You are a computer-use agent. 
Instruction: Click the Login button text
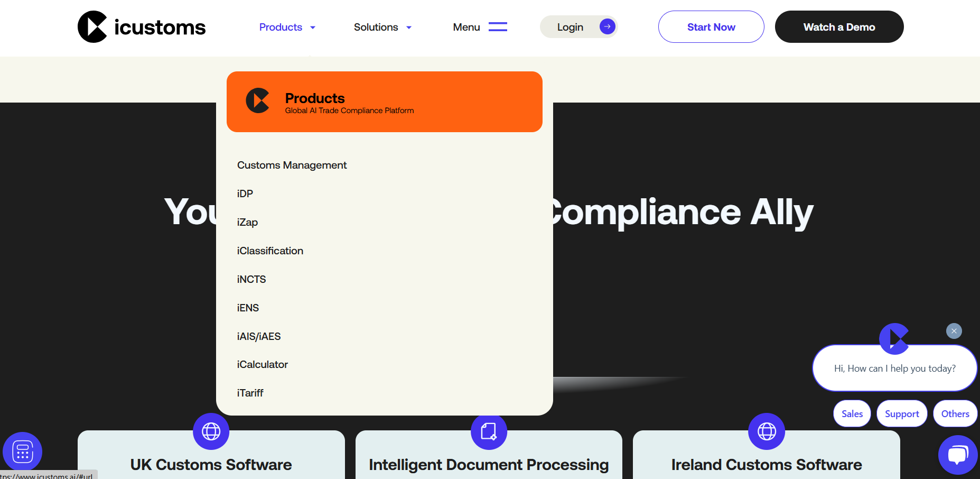click(570, 27)
